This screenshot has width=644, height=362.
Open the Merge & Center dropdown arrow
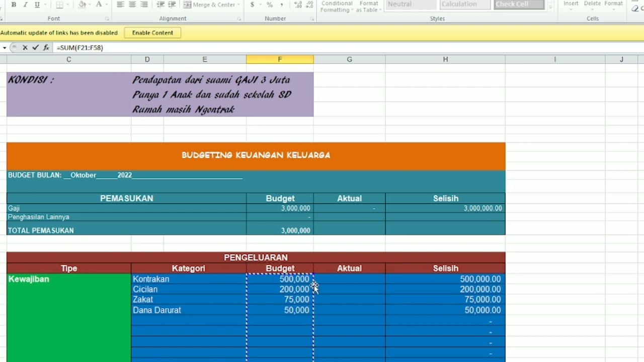point(239,5)
